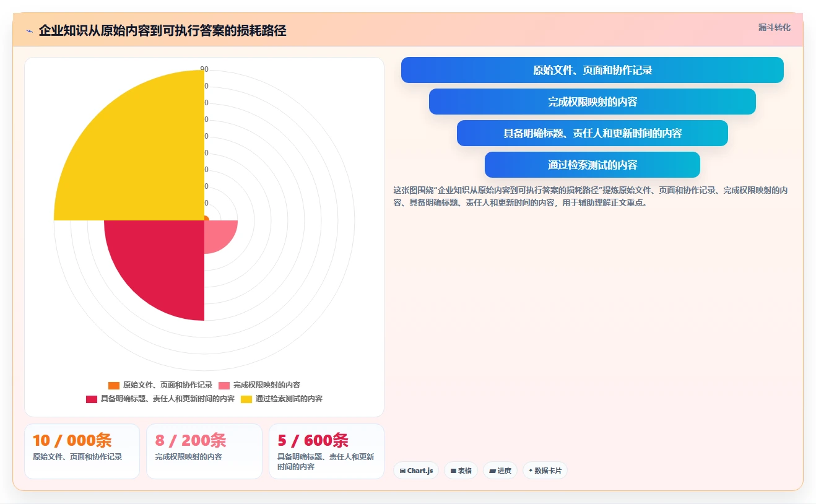This screenshot has height=504, width=816.
Task: Click the Chart.js tag chip
Action: pyautogui.click(x=416, y=471)
